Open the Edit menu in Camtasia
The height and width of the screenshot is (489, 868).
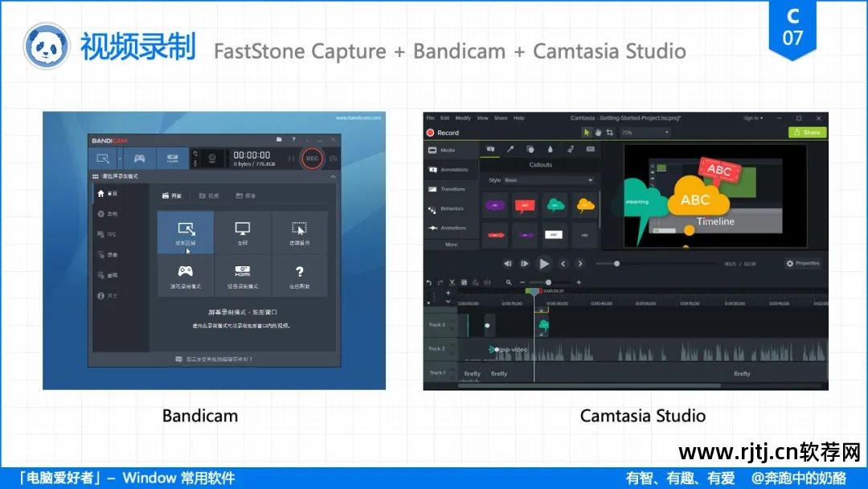(444, 118)
